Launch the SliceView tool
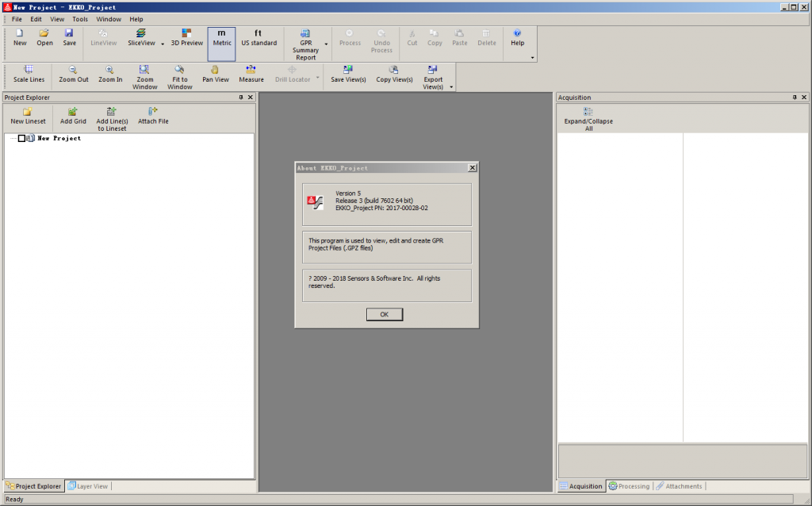Viewport: 812px width, 506px height. tap(141, 38)
